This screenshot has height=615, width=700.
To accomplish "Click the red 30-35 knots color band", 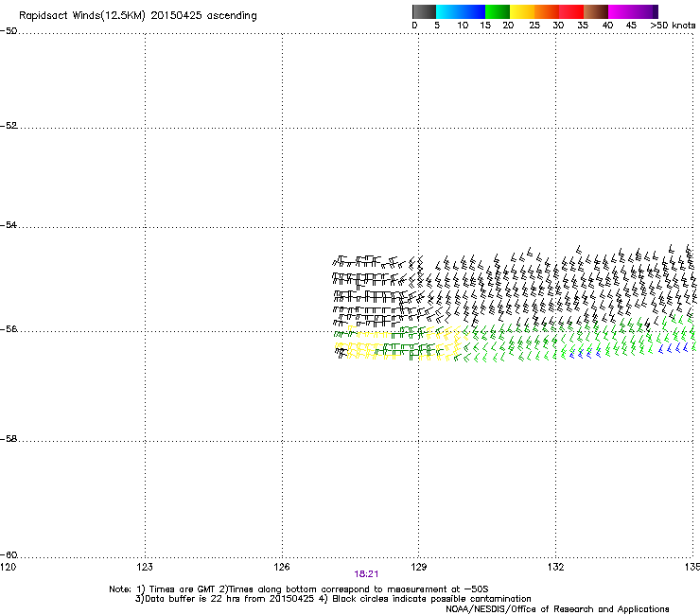I will [571, 11].
